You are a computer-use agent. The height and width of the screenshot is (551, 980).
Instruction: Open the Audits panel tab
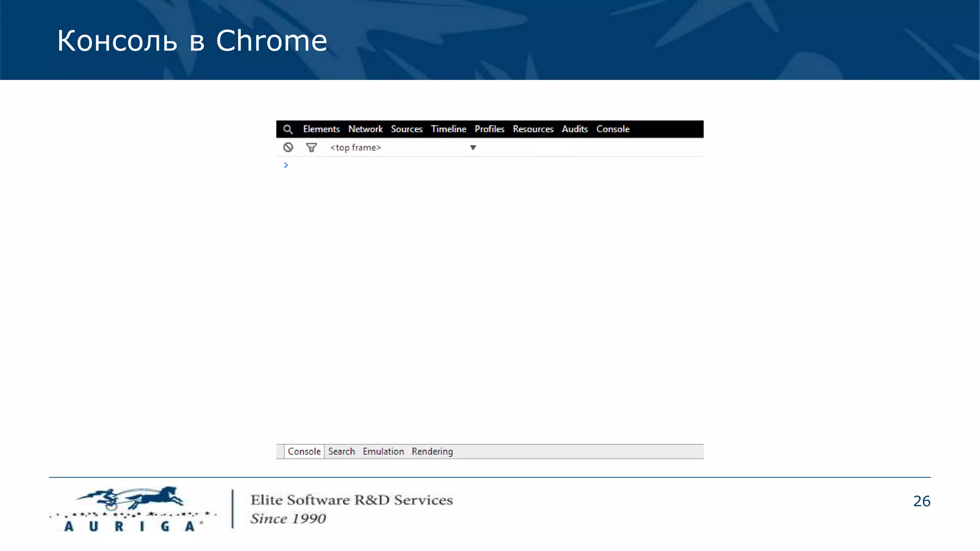[x=574, y=129]
